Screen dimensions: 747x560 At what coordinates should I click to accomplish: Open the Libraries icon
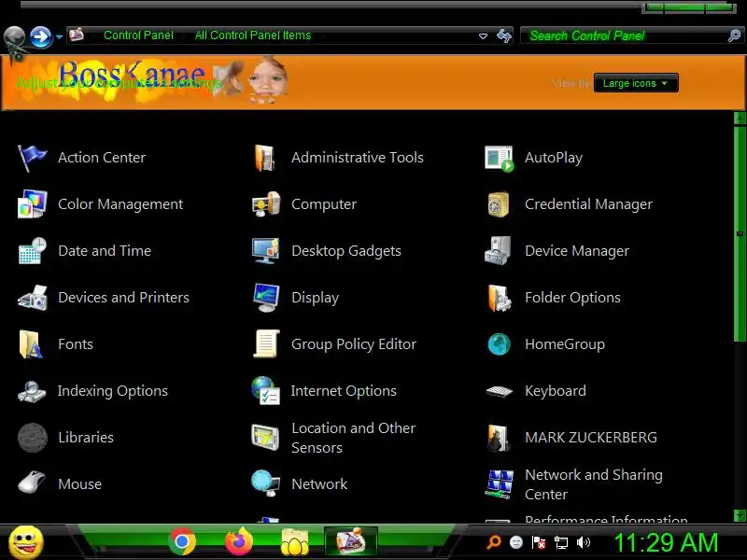[33, 437]
